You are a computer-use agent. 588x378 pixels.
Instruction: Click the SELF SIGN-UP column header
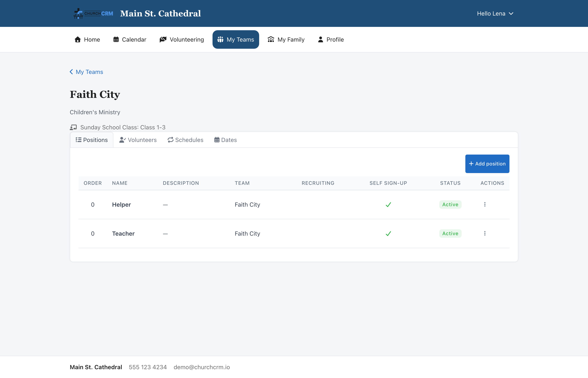(x=388, y=183)
